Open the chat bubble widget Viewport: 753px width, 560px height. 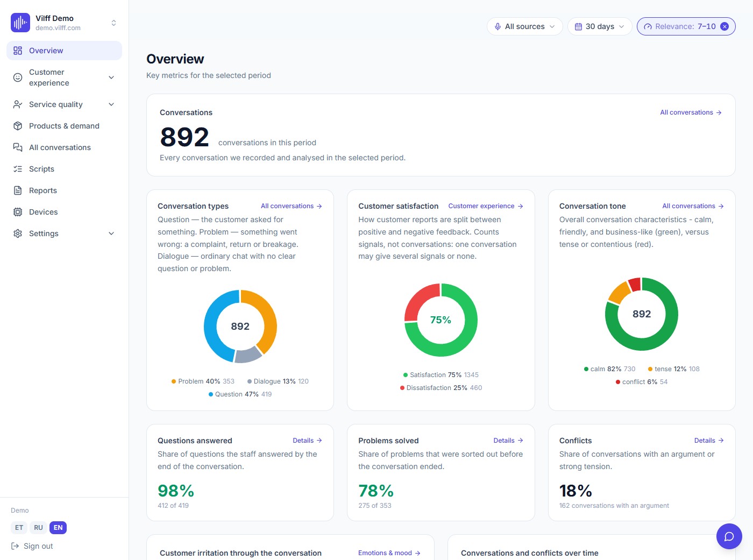click(729, 536)
